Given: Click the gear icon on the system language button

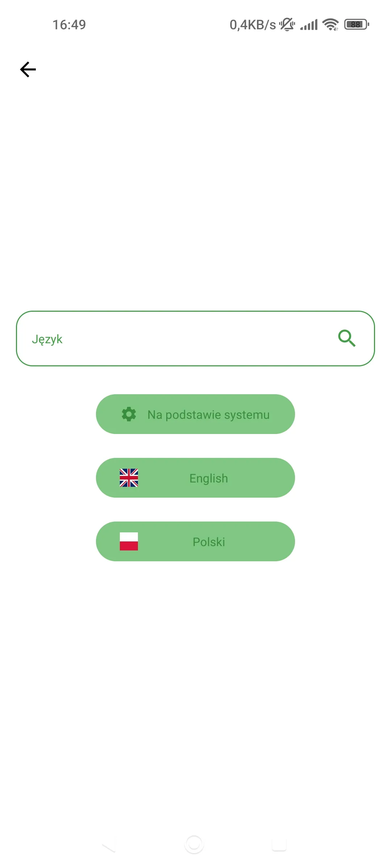Looking at the screenshot, I should coord(130,414).
